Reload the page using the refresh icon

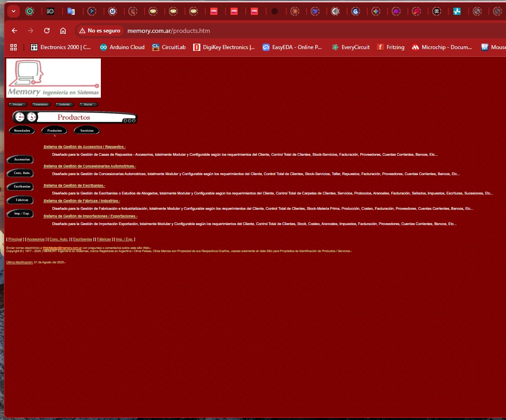(x=46, y=30)
